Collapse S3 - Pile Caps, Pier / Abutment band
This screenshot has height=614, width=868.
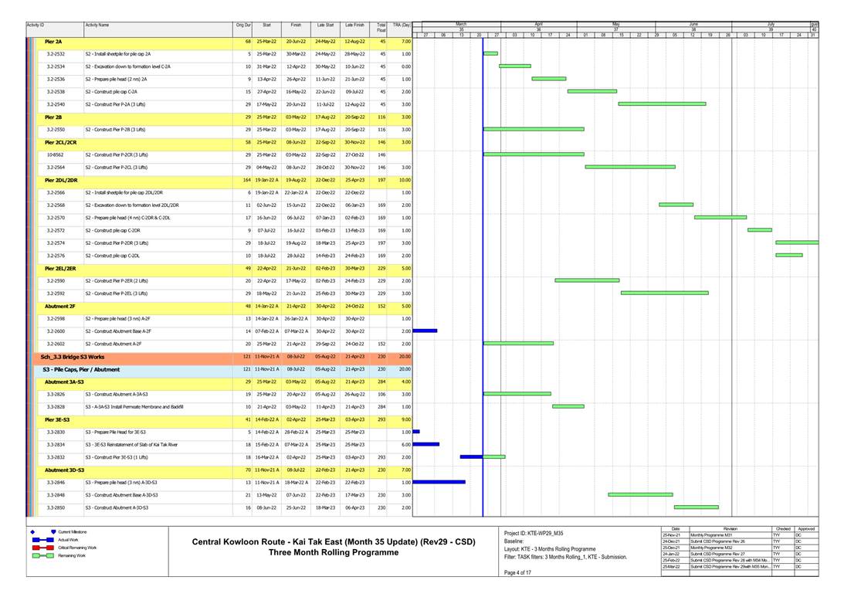tap(81, 369)
